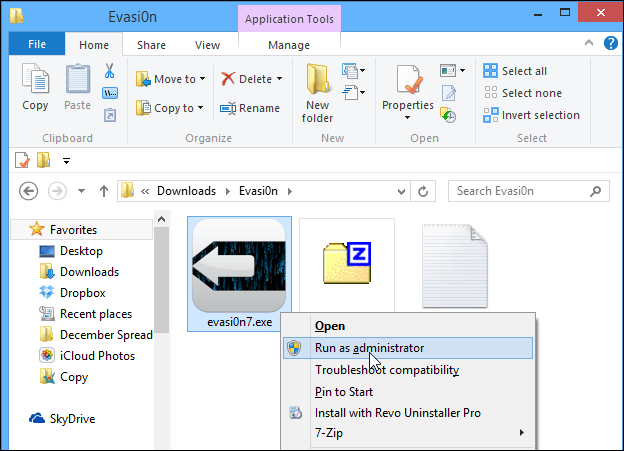Choose Run as administrator
The width and height of the screenshot is (624, 451).
(x=408, y=348)
